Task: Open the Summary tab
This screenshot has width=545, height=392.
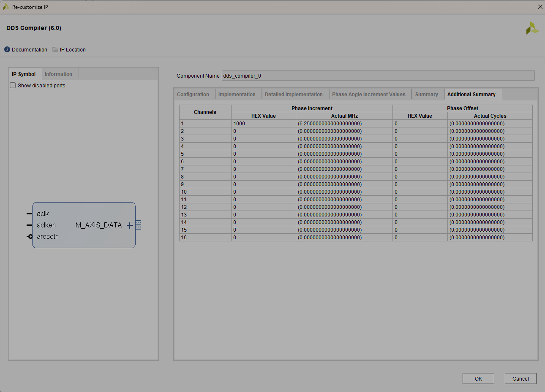Action: 427,95
